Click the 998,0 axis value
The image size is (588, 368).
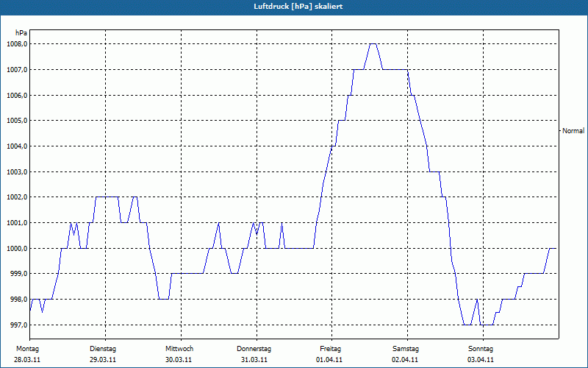point(18,300)
